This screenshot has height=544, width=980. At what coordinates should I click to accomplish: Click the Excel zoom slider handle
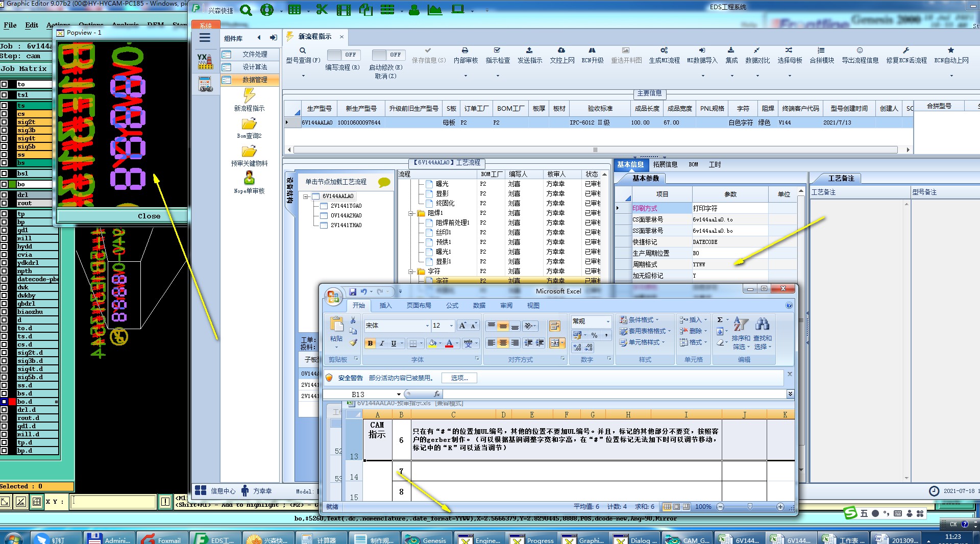(750, 507)
